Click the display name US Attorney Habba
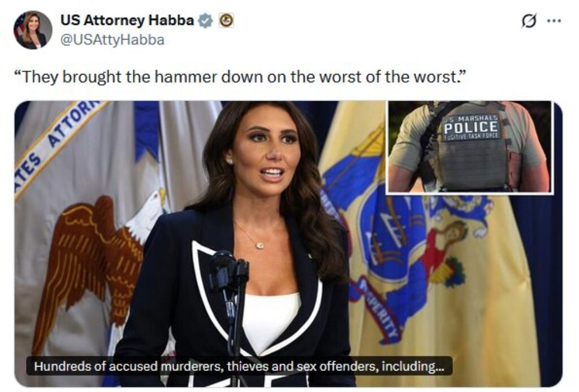579x392 pixels. 127,20
